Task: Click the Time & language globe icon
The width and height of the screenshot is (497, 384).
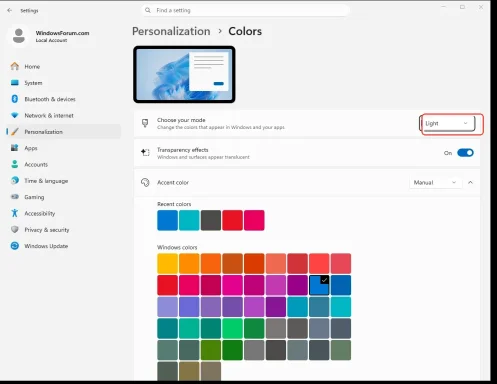Action: [x=15, y=181]
